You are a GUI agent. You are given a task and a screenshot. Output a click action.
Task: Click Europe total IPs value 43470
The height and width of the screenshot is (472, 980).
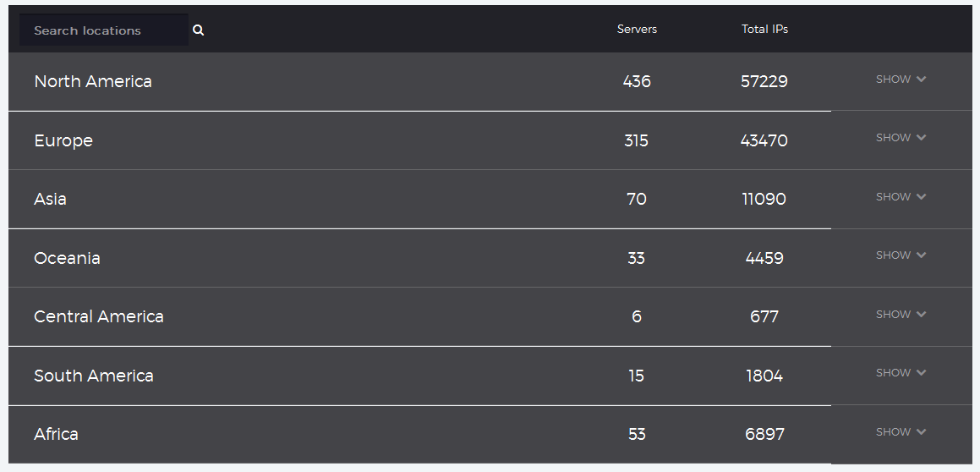764,140
